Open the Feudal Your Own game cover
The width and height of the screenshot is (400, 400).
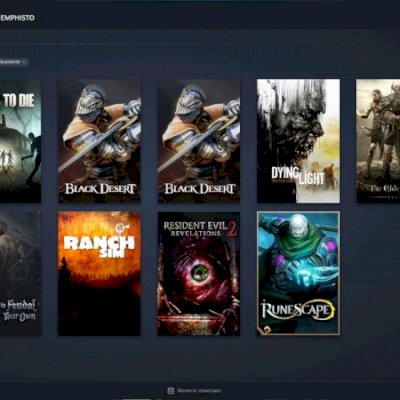click(20, 273)
